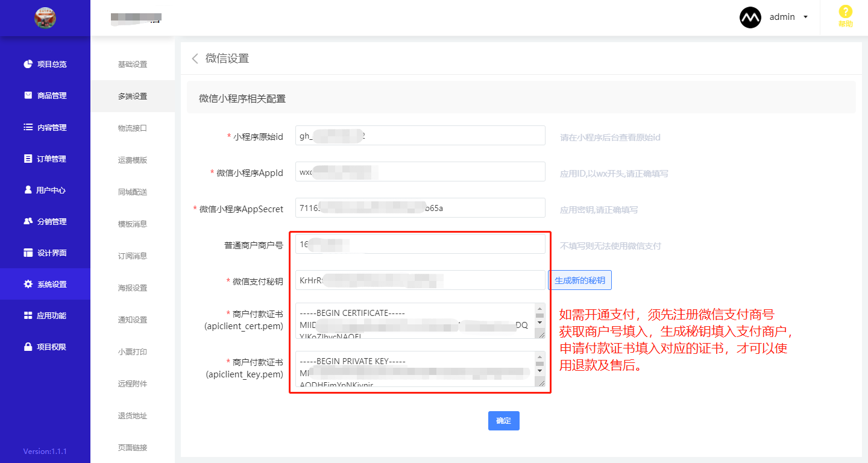
Task: Open 海报设置 submenu item
Action: tap(133, 288)
